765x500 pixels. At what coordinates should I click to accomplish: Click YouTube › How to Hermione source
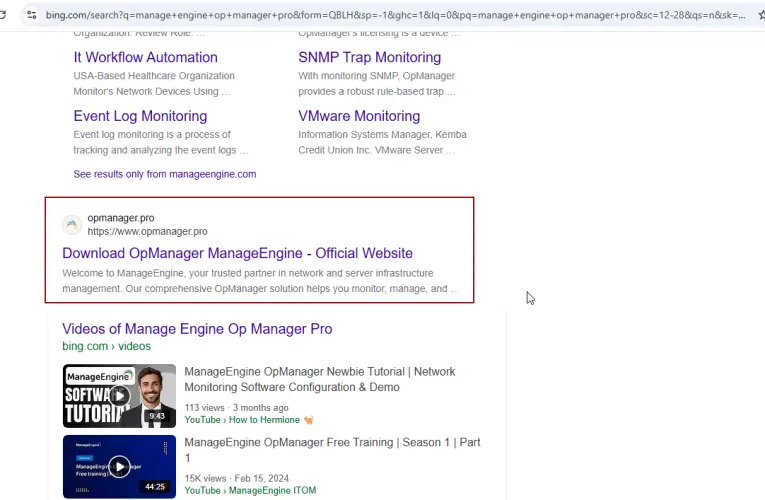242,420
